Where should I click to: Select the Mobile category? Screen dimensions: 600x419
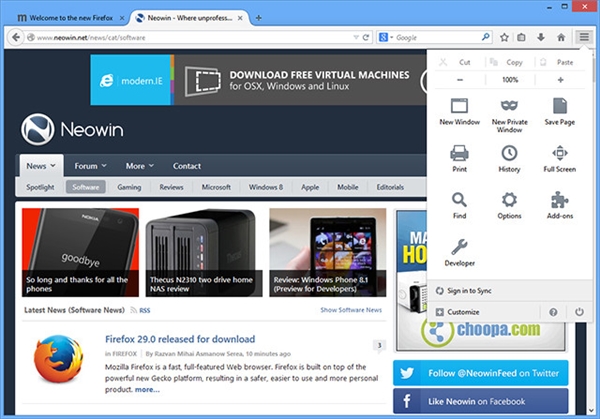click(347, 187)
